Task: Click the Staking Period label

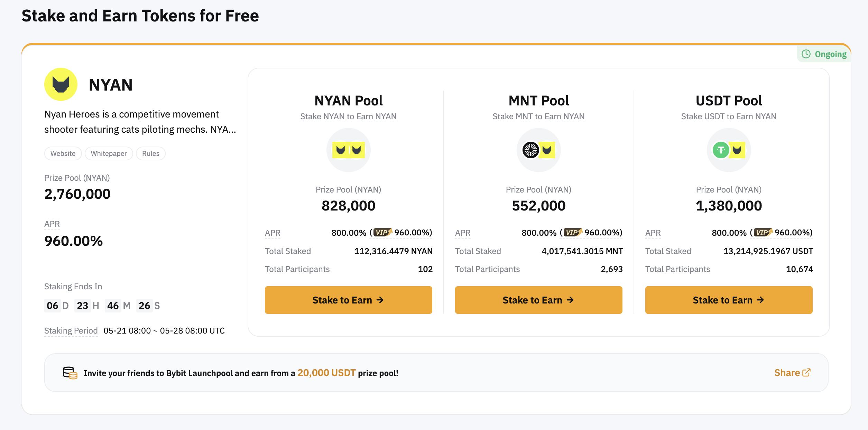Action: tap(71, 331)
